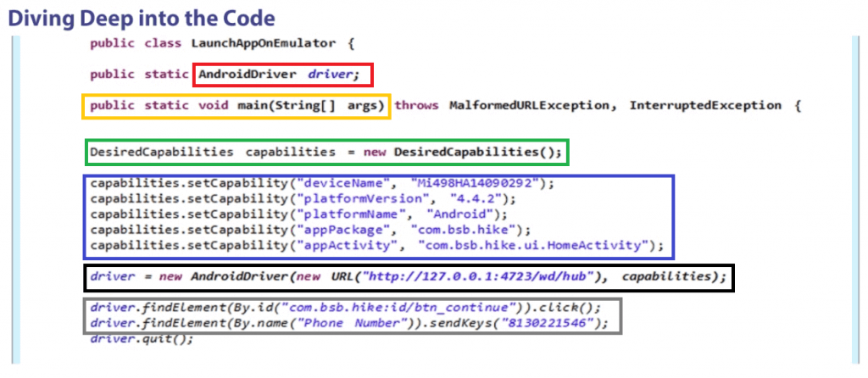Screen dimensions: 868x378
Task: Click the driver.quit() statement
Action: (142, 338)
